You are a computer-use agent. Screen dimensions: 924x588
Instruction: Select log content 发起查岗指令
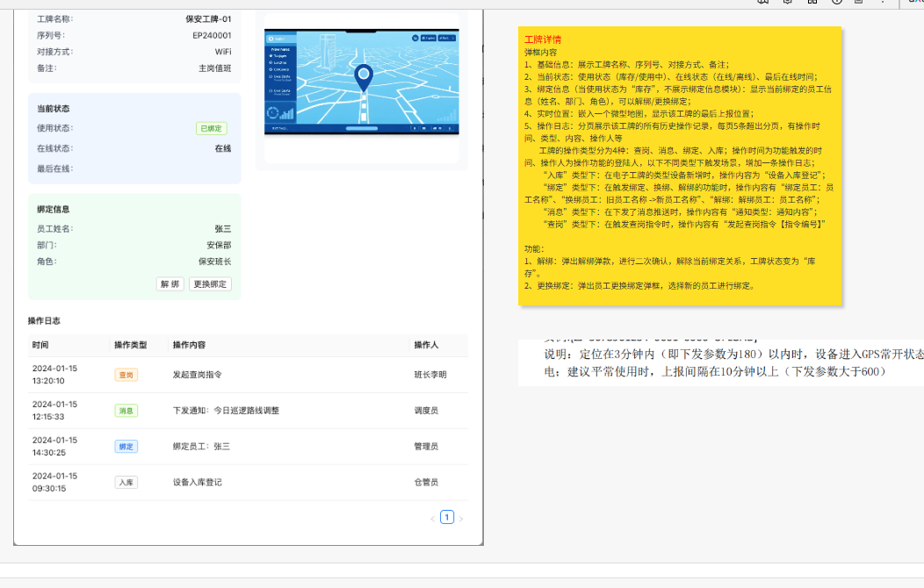[198, 375]
